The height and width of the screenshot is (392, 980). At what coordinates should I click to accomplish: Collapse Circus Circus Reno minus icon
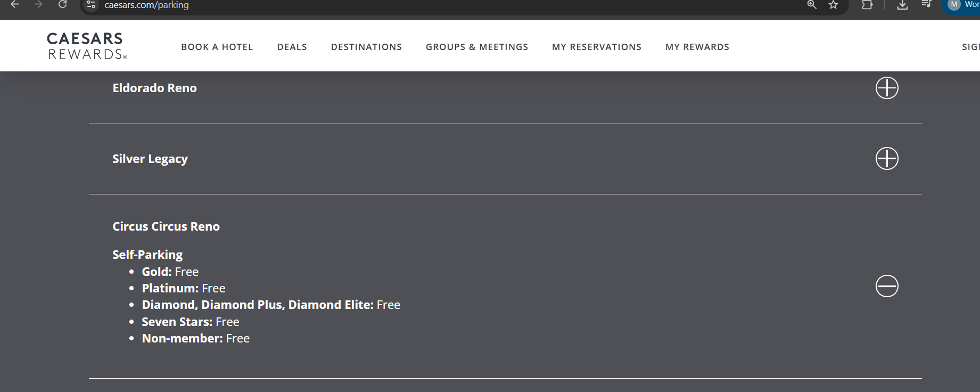pyautogui.click(x=887, y=286)
